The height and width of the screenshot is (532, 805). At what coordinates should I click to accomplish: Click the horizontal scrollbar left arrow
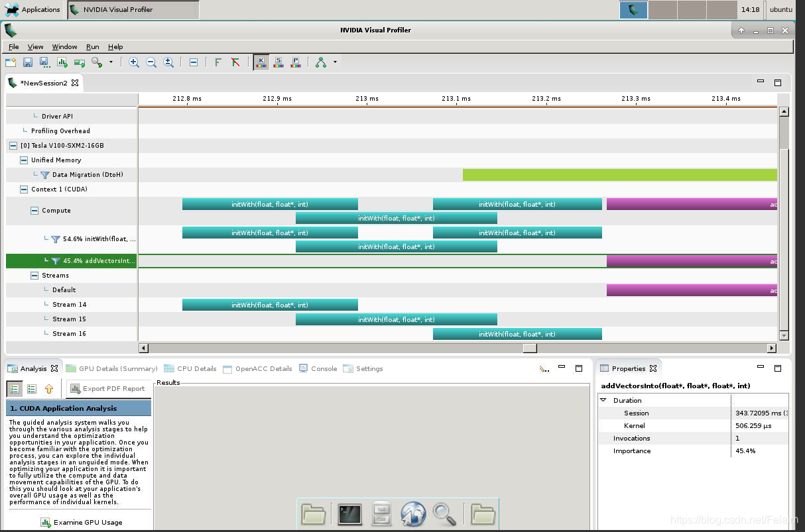[x=143, y=348]
